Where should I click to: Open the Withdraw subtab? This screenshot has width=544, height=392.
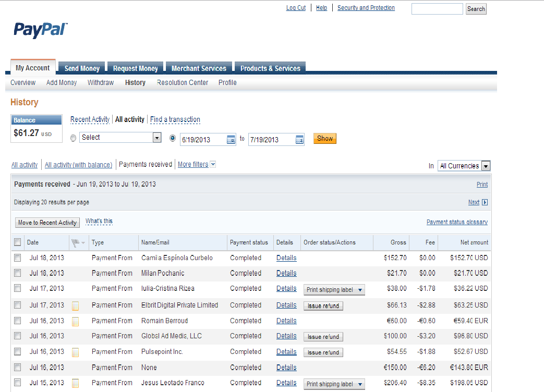click(101, 82)
